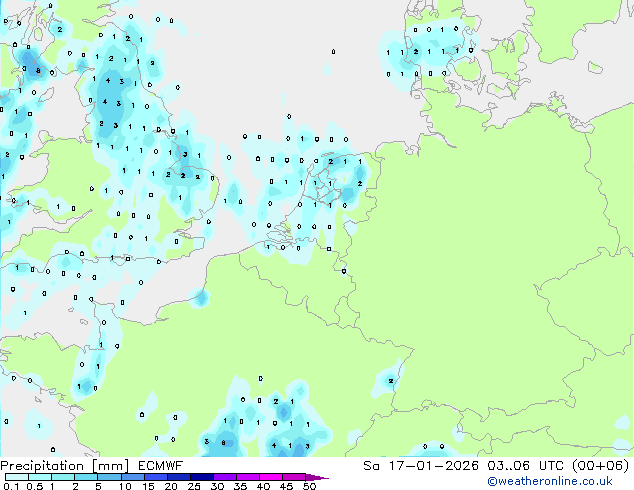The image size is (634, 490).
Task: Click the 10–15 mm legend swatch
Action: tap(132, 477)
